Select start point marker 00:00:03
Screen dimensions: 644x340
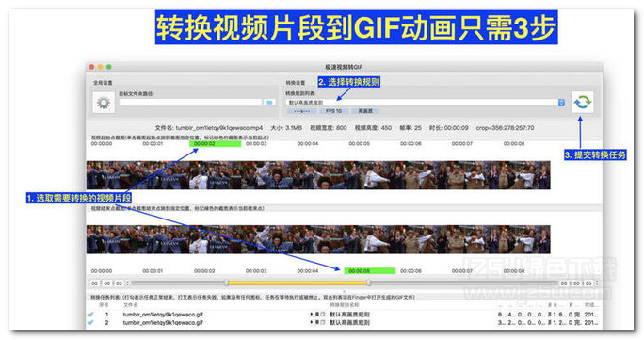[x=256, y=144]
